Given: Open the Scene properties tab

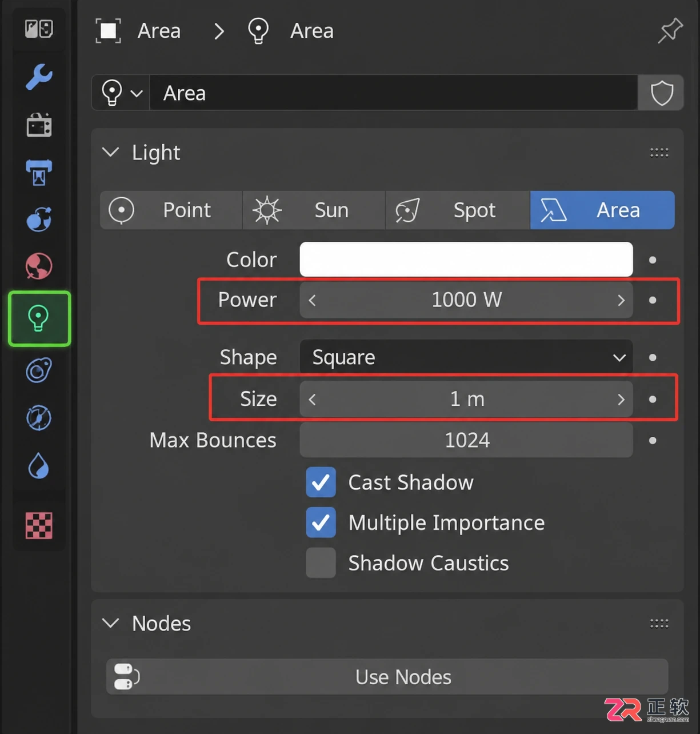Looking at the screenshot, I should 39,266.
